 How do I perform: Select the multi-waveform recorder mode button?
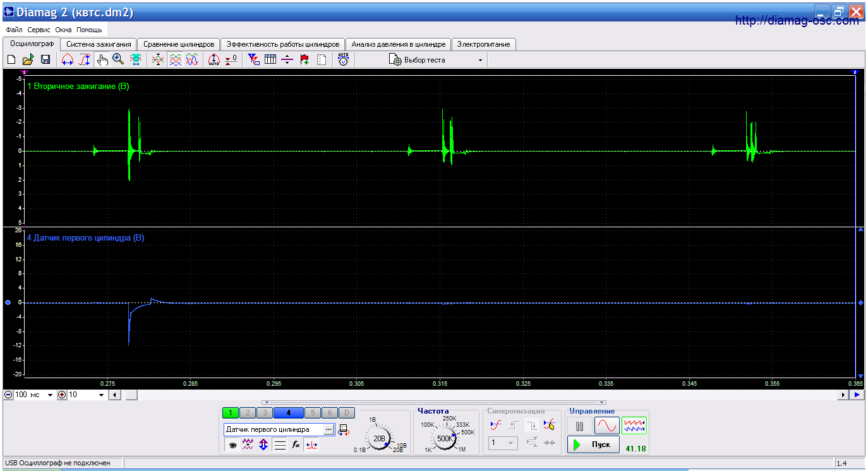point(634,426)
